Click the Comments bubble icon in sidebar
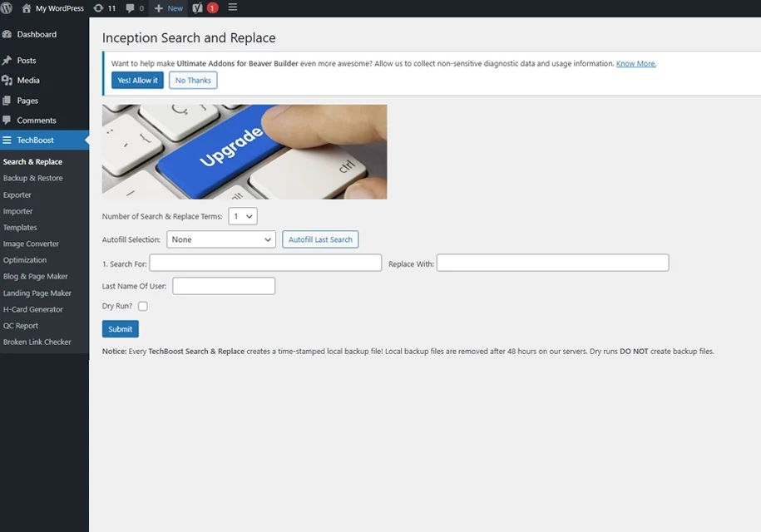The height and width of the screenshot is (532, 761). pyautogui.click(x=7, y=120)
